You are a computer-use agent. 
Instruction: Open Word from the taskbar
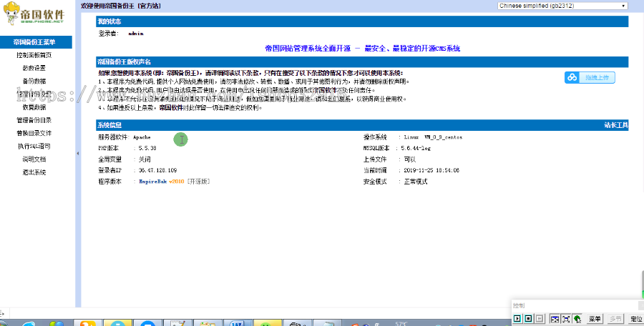click(x=237, y=322)
